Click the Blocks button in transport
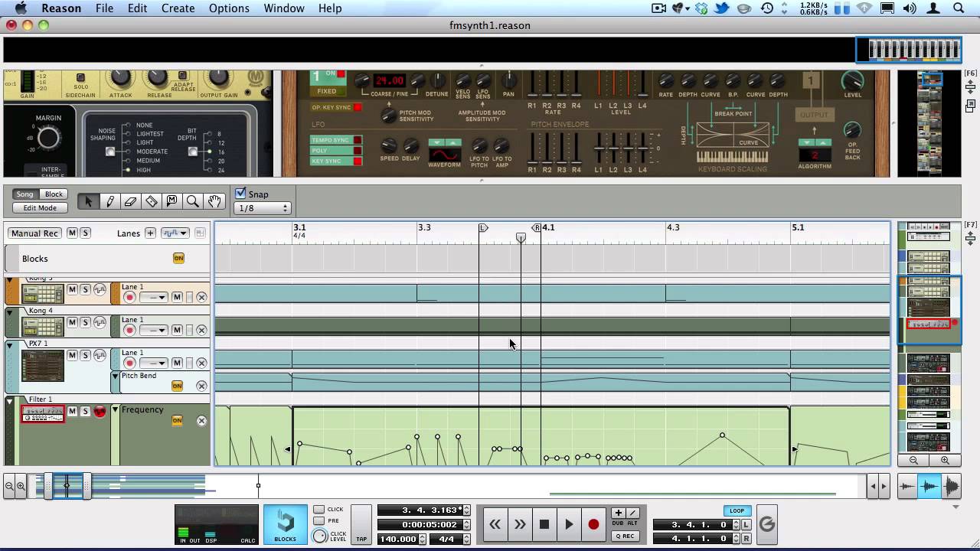 pos(286,525)
